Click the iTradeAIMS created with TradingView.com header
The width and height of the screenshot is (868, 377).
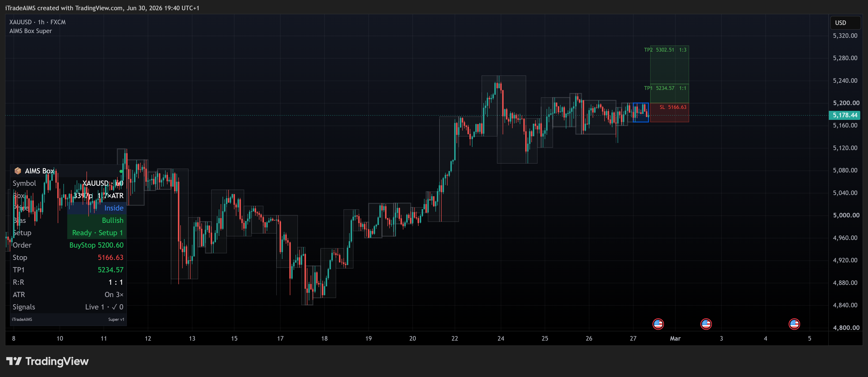[x=102, y=8]
